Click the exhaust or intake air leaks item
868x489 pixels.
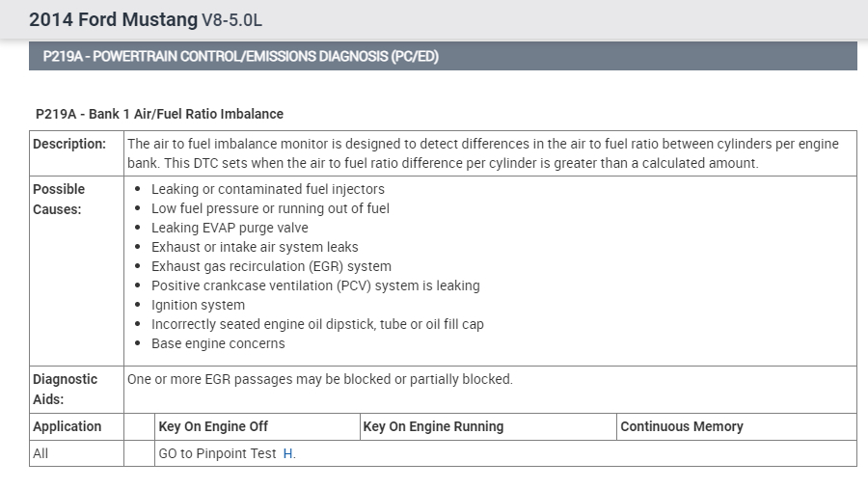point(255,247)
